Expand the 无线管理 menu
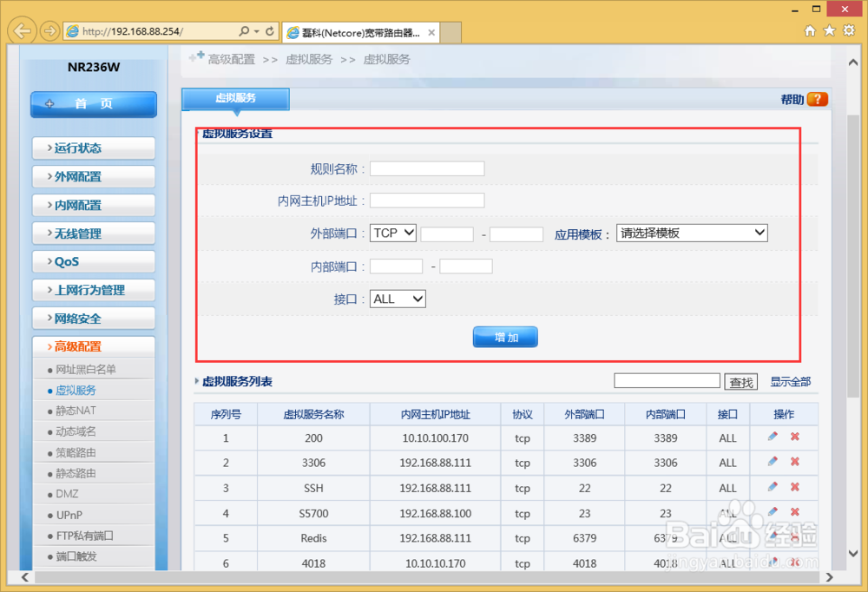This screenshot has width=868, height=592. 94,234
